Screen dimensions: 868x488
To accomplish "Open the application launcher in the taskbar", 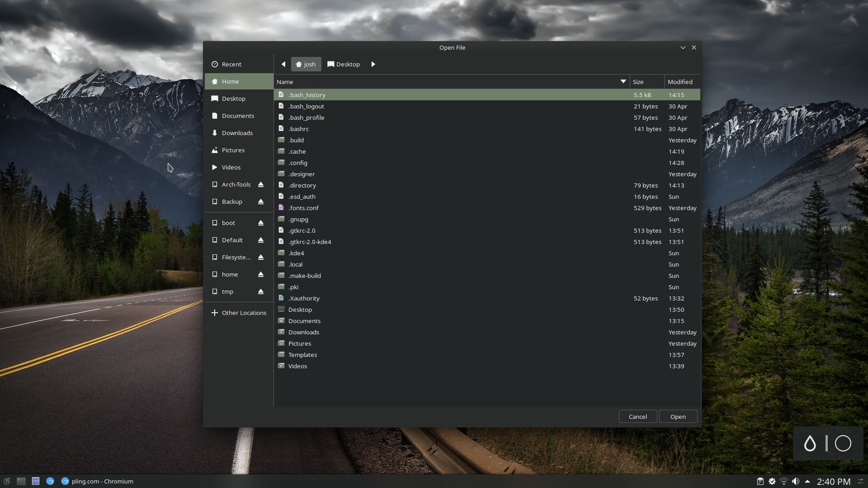I will [x=7, y=481].
